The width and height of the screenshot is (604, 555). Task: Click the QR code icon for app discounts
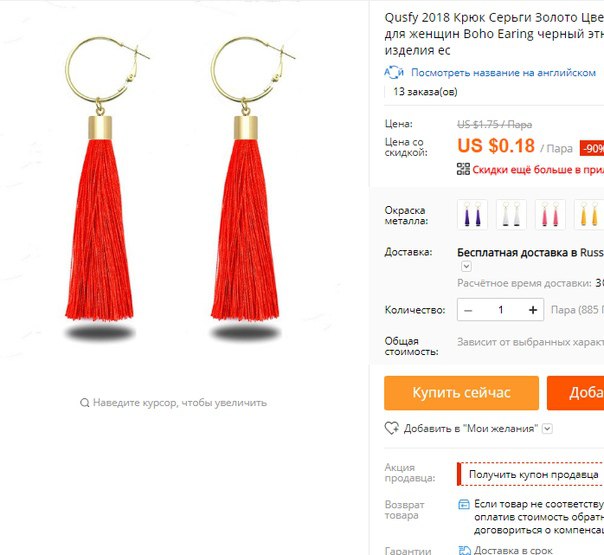coord(463,169)
